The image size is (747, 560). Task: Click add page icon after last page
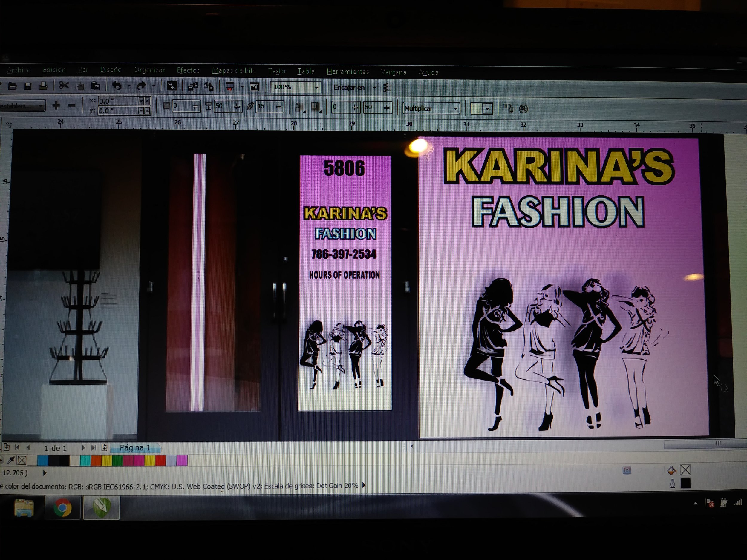point(104,448)
